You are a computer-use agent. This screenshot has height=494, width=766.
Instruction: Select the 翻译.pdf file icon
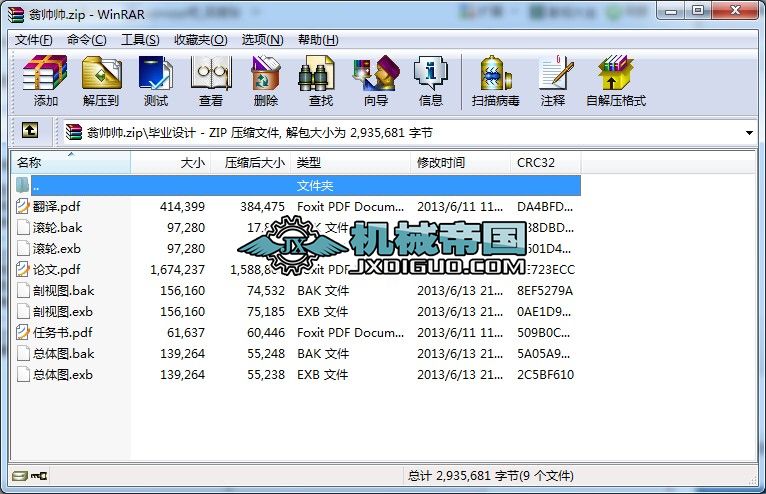click(x=22, y=206)
